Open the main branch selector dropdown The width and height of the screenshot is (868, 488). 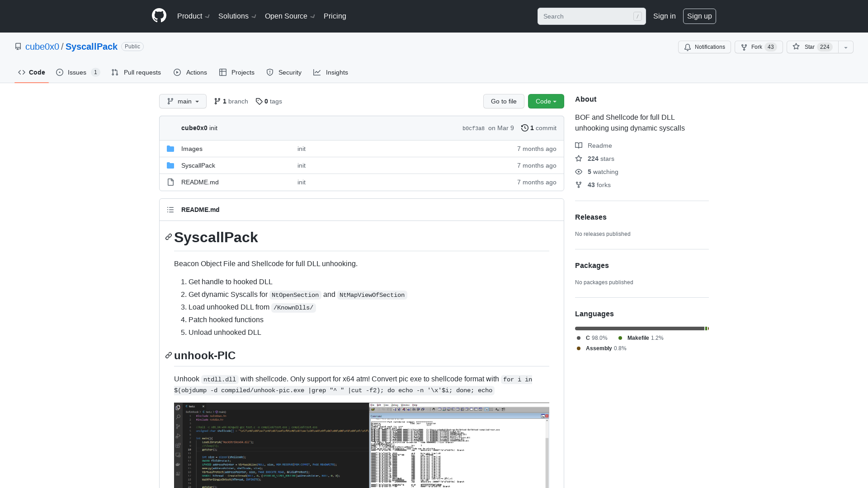pos(183,101)
